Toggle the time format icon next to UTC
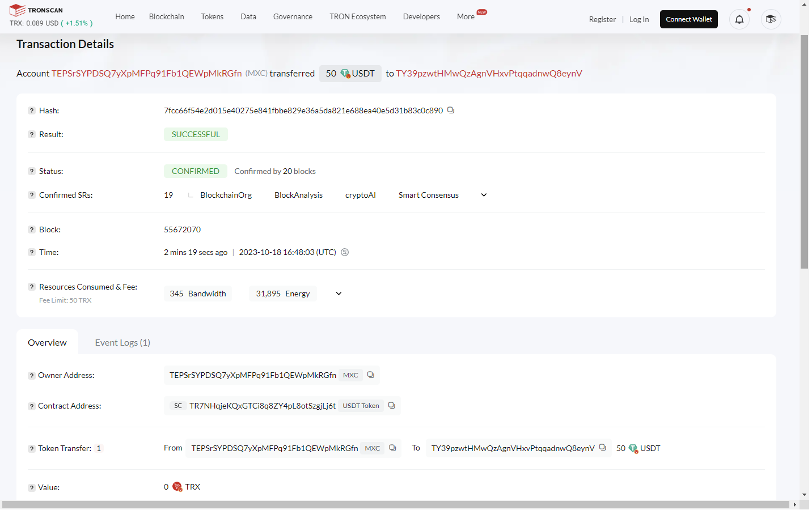 tap(345, 252)
